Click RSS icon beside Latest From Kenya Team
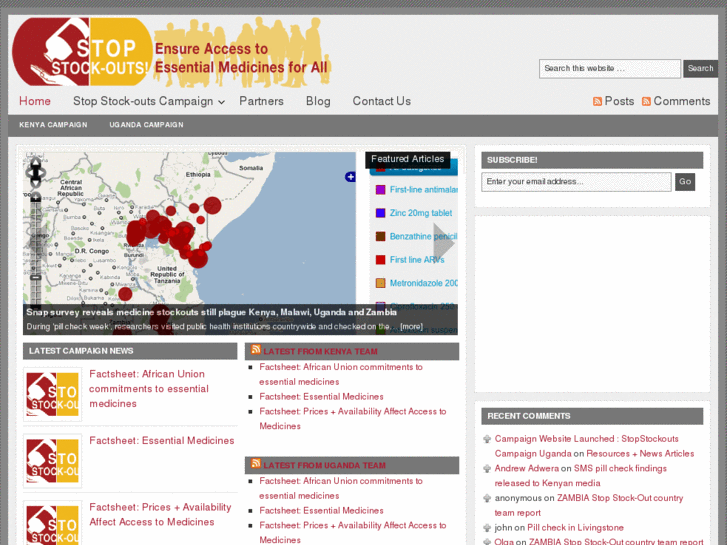This screenshot has width=727, height=545. (256, 350)
